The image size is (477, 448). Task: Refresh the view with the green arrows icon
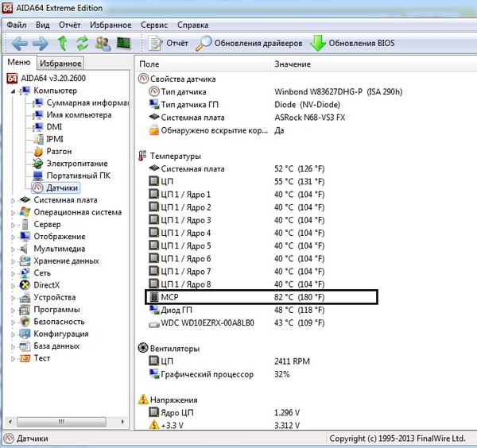tap(83, 43)
